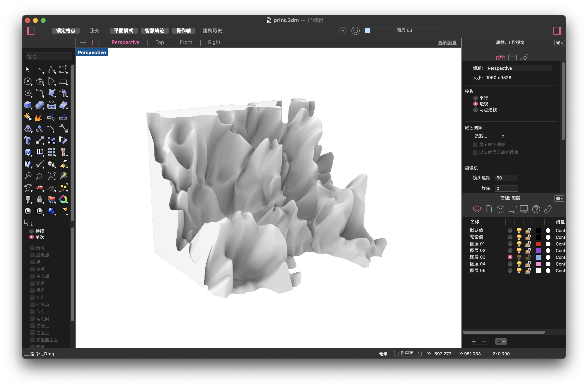Toggle 锁定格点 grid snap button
Viewport: 588px width, 388px height.
[x=66, y=30]
